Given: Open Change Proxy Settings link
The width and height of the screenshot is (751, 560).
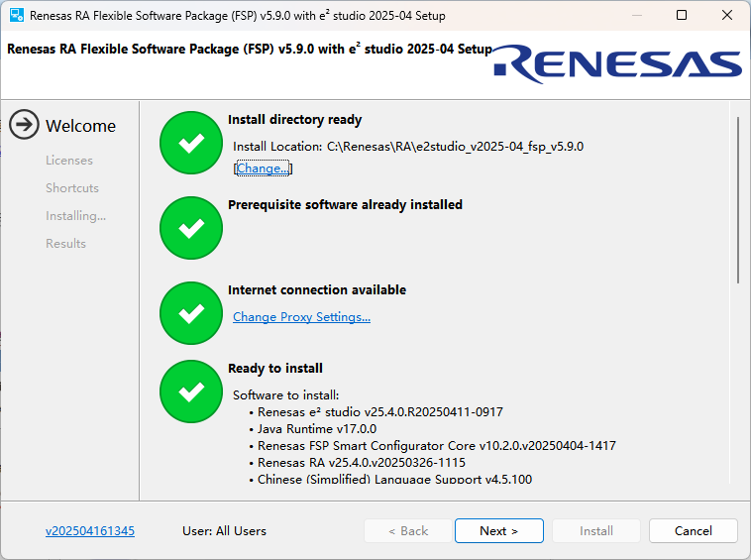Looking at the screenshot, I should (301, 317).
